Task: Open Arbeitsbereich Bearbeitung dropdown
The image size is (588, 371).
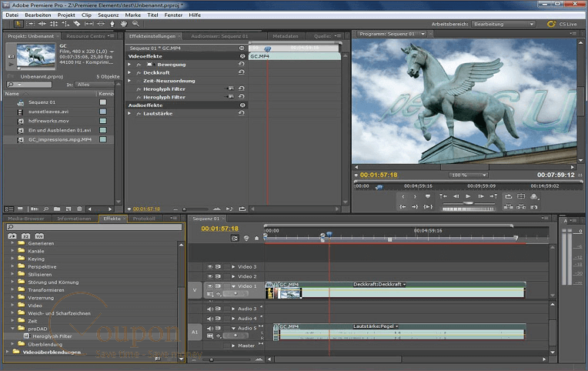Action: point(503,24)
